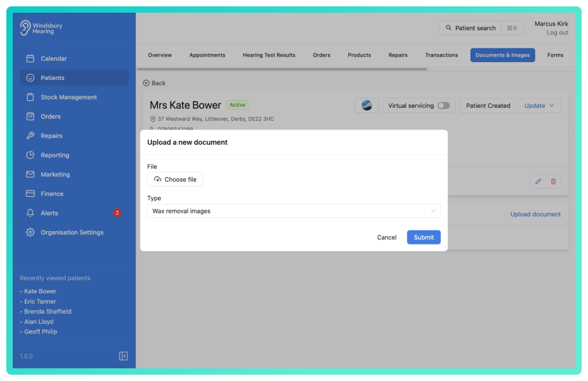The image size is (588, 381).
Task: Open Organisation Settings gear icon
Action: tap(31, 232)
